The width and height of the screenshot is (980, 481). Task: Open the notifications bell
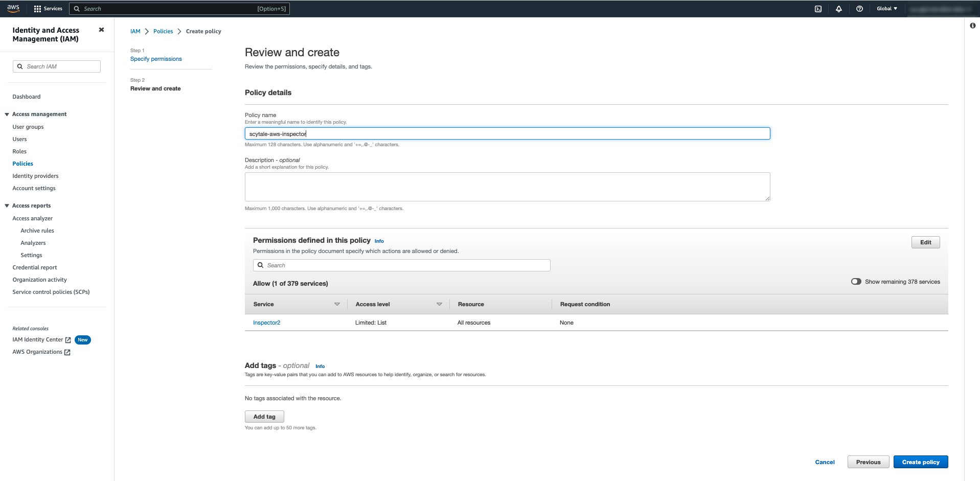(x=839, y=9)
